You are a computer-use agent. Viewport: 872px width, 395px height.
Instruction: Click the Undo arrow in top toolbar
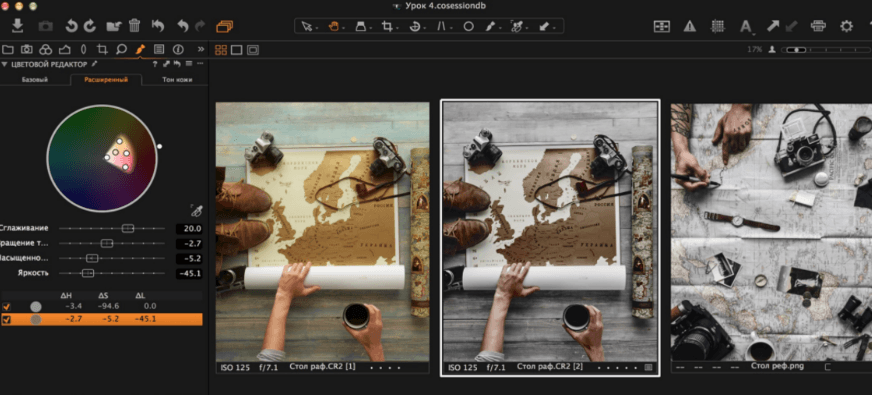point(183,26)
